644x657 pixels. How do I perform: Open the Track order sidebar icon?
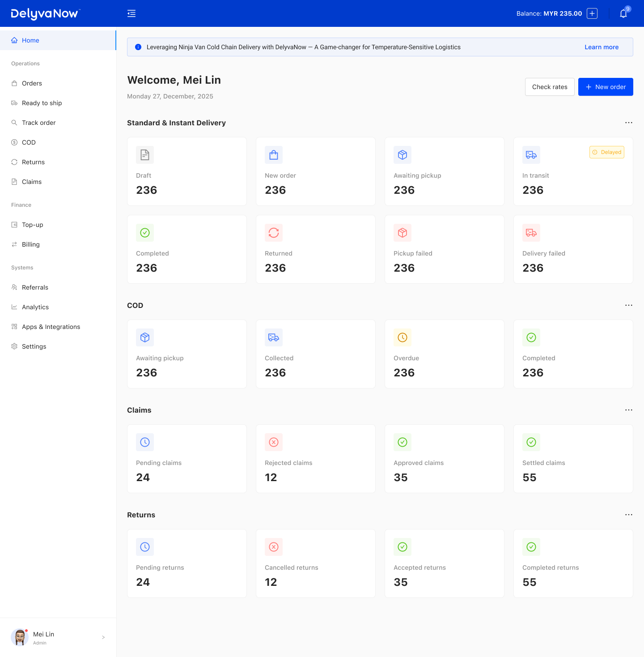click(14, 123)
